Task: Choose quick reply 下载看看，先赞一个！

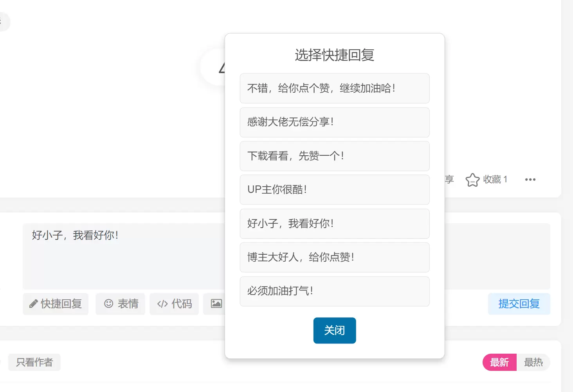Action: click(x=335, y=156)
